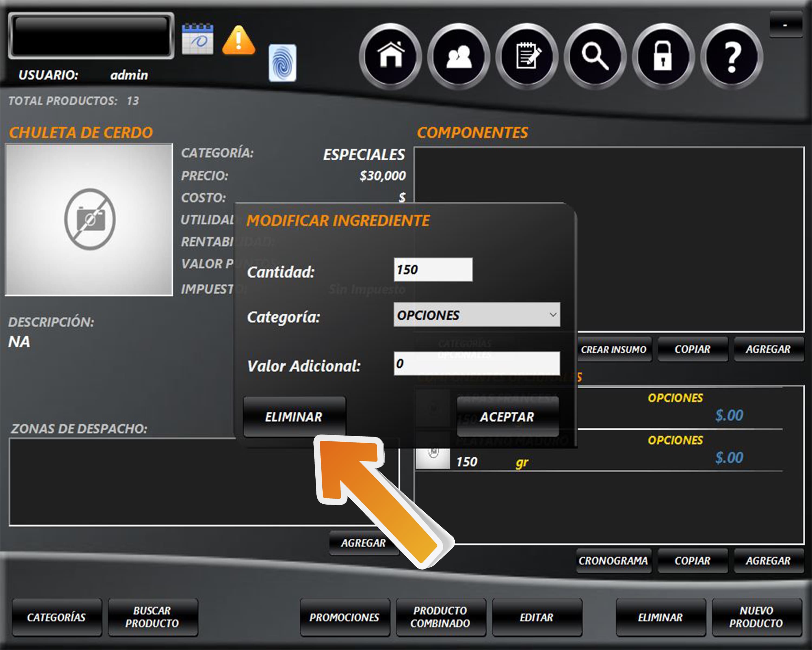Image resolution: width=812 pixels, height=650 pixels.
Task: Click the NUEVO PRODUCTO button
Action: coord(756,617)
